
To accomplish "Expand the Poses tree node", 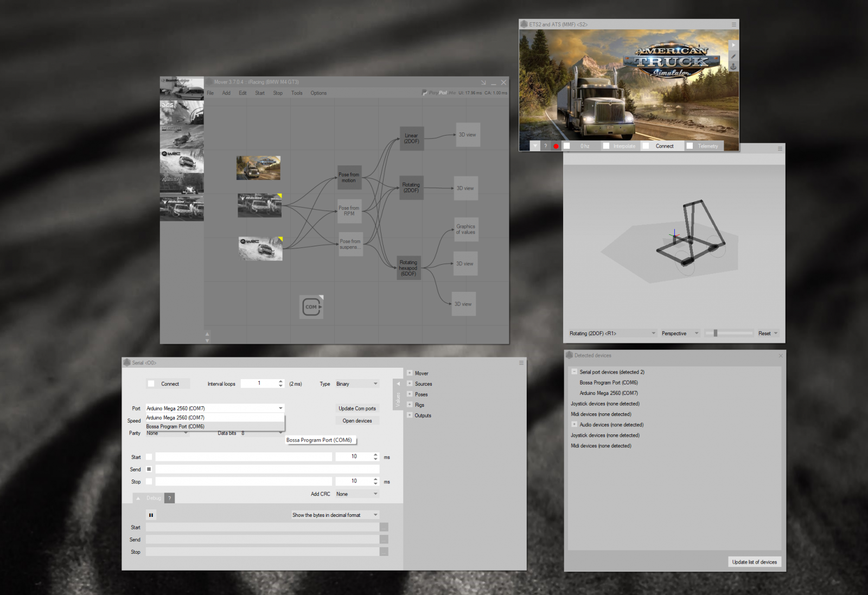I will click(x=410, y=394).
